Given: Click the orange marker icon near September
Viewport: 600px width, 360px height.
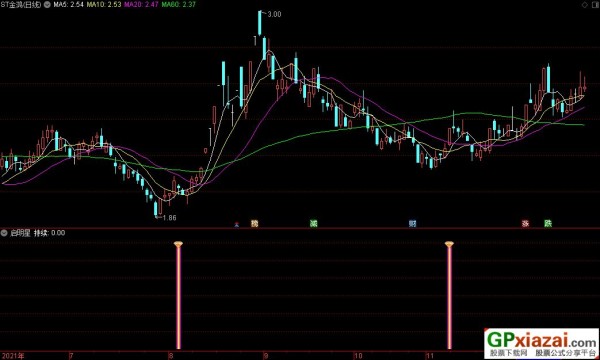Looking at the screenshot, I should pos(254,223).
